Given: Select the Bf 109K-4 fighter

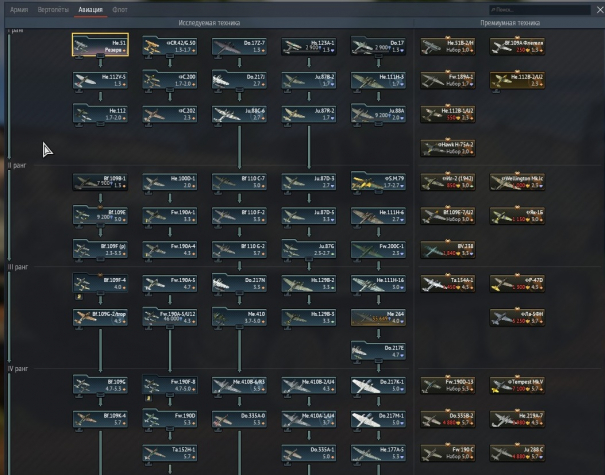Looking at the screenshot, I should 100,419.
